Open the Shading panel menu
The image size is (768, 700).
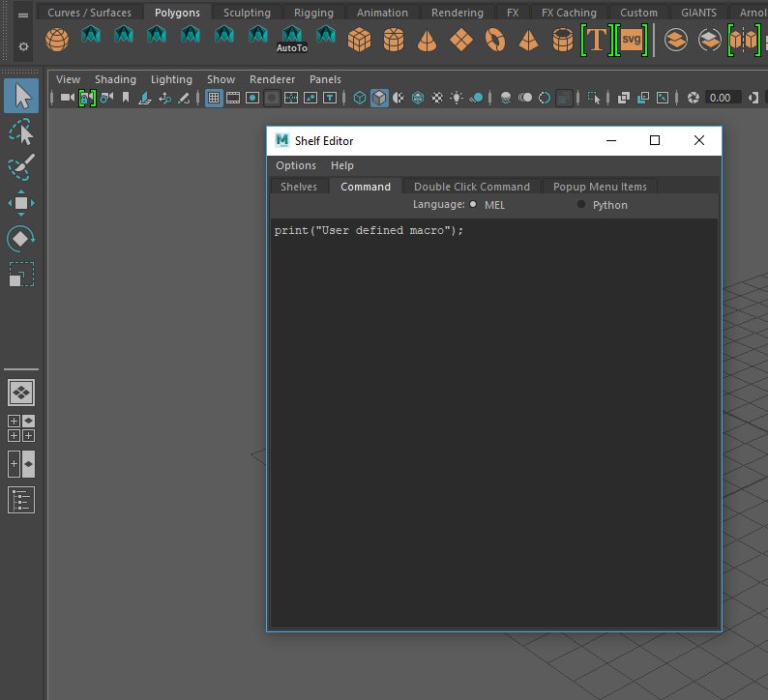(x=115, y=79)
